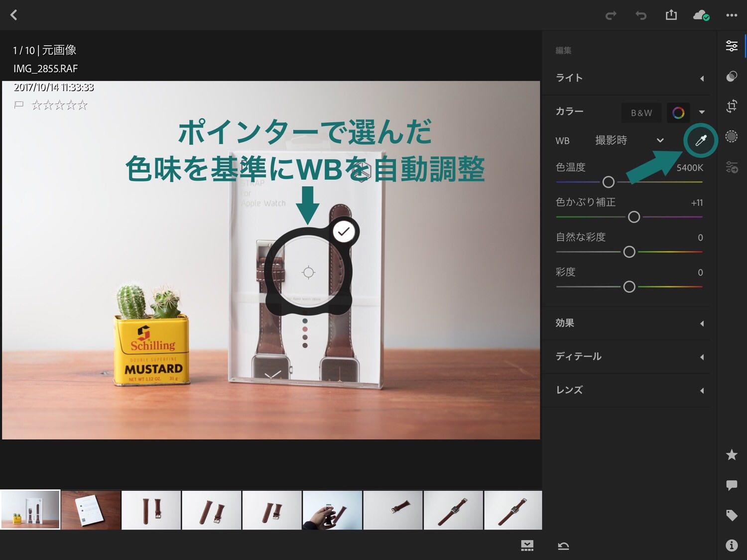Click the share export icon
This screenshot has height=560, width=747.
click(671, 15)
